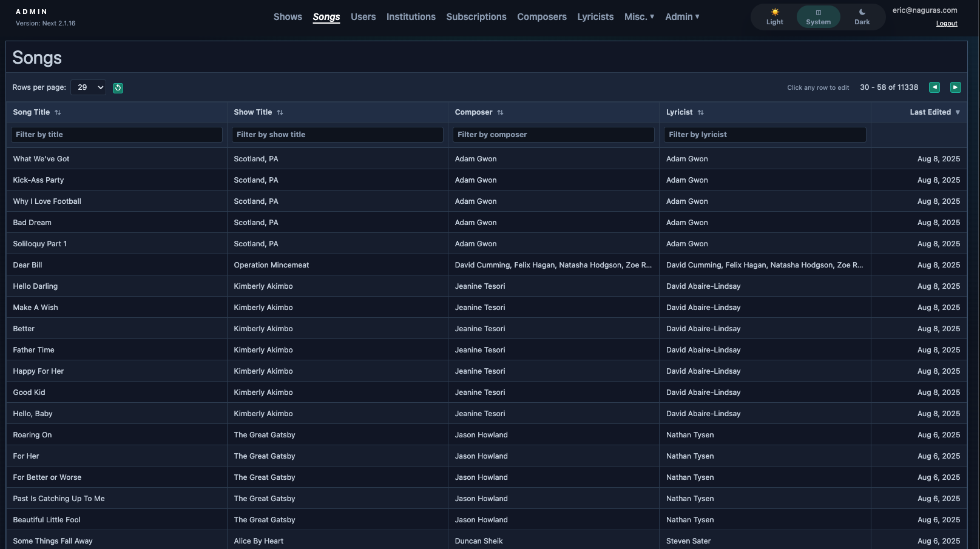Image resolution: width=980 pixels, height=549 pixels.
Task: Select 'Roaring On' song row
Action: 487,435
